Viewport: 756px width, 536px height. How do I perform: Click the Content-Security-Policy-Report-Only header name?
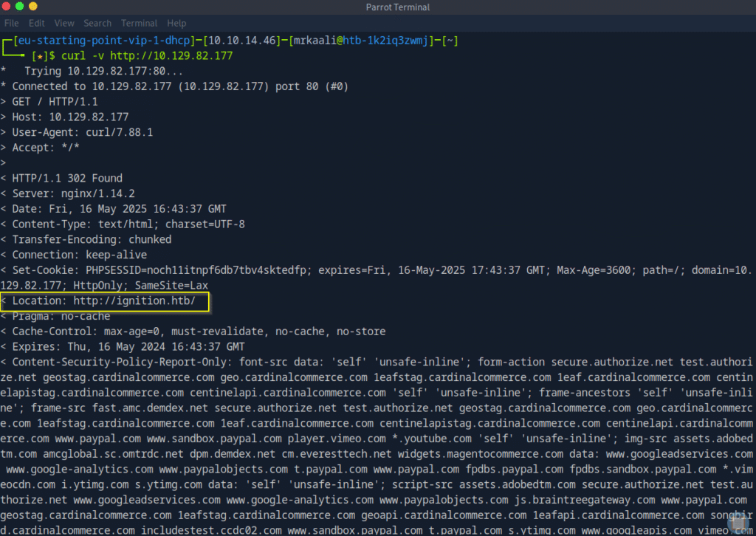pos(126,363)
